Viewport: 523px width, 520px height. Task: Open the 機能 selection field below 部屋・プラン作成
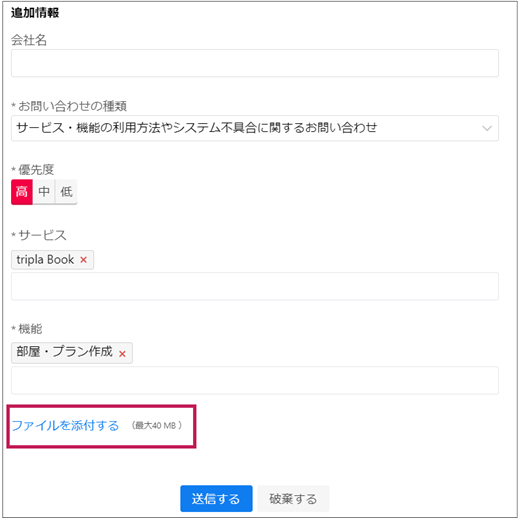[255, 381]
